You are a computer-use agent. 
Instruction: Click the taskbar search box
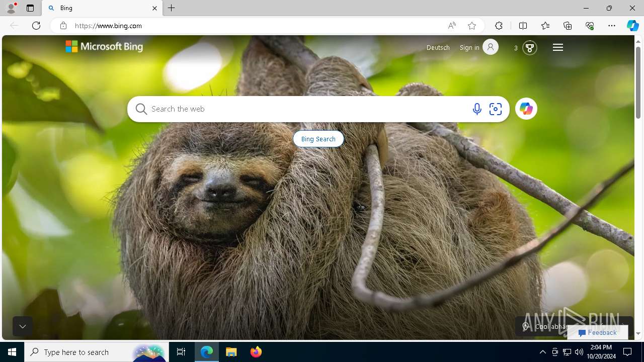(96, 352)
